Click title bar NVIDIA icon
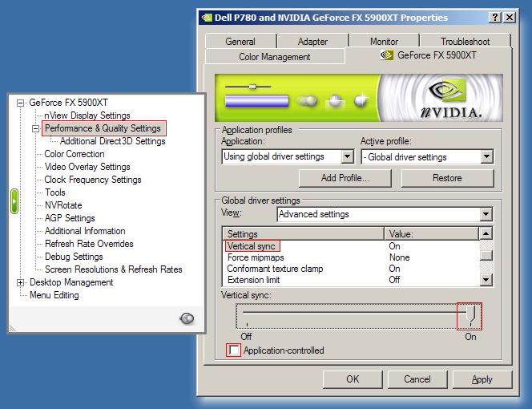The height and width of the screenshot is (409, 532). pos(207,18)
